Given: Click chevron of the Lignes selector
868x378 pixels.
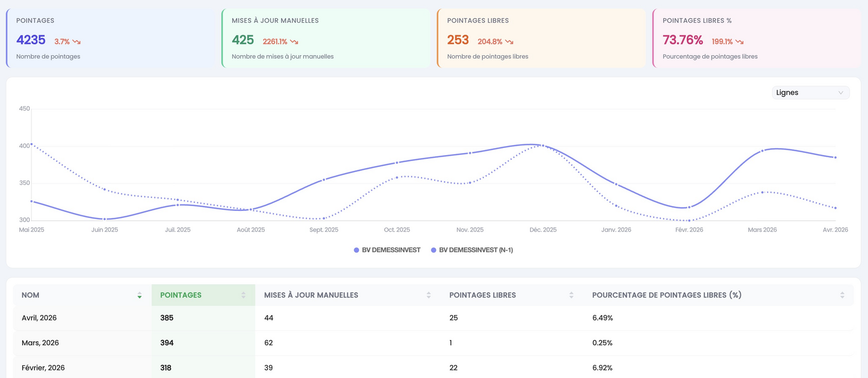Looking at the screenshot, I should [x=841, y=93].
